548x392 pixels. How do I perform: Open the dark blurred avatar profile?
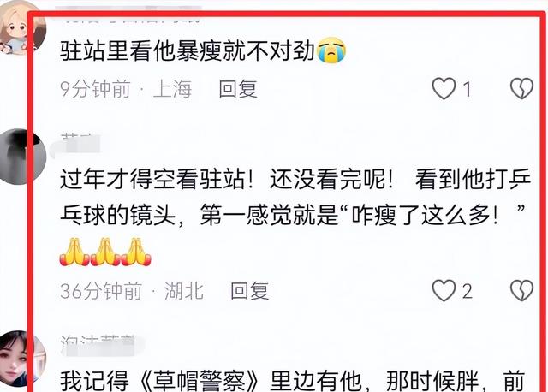pyautogui.click(x=22, y=157)
